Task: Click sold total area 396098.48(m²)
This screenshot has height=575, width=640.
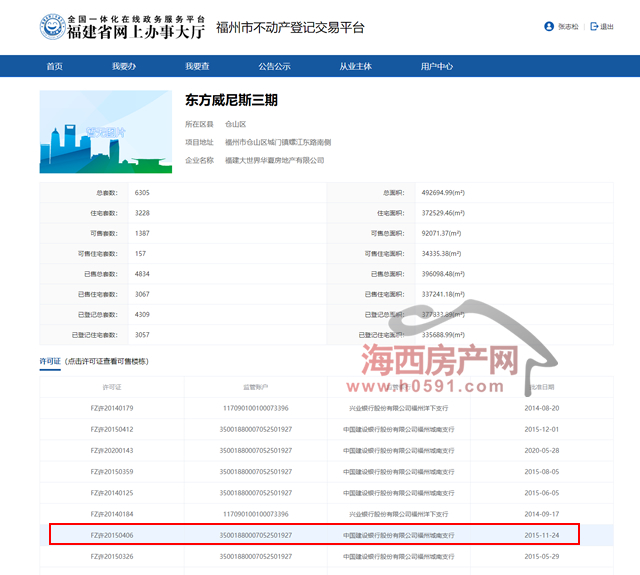Action: tap(443, 274)
